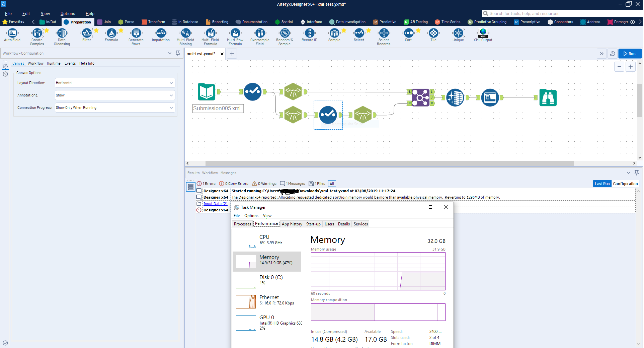Select the Unique tool
The height and width of the screenshot is (348, 644).
[458, 35]
